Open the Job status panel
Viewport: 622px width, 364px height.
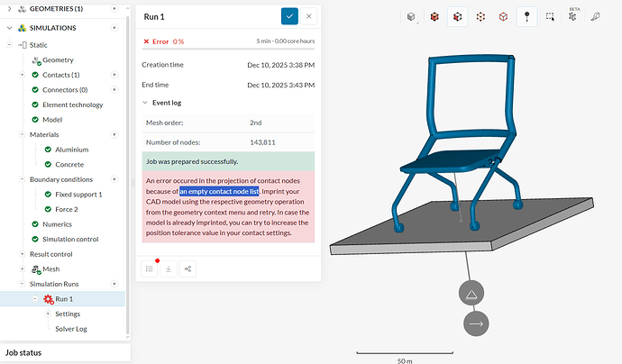pyautogui.click(x=65, y=352)
